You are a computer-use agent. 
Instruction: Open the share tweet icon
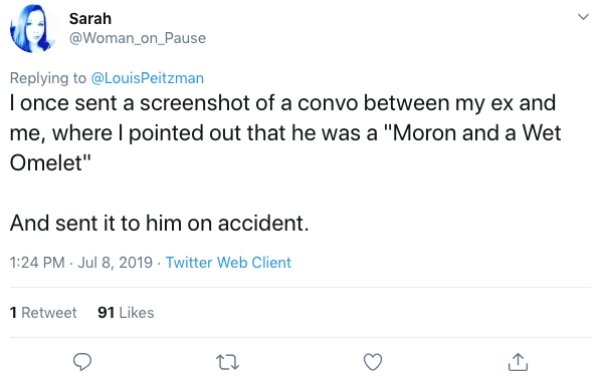518,362
